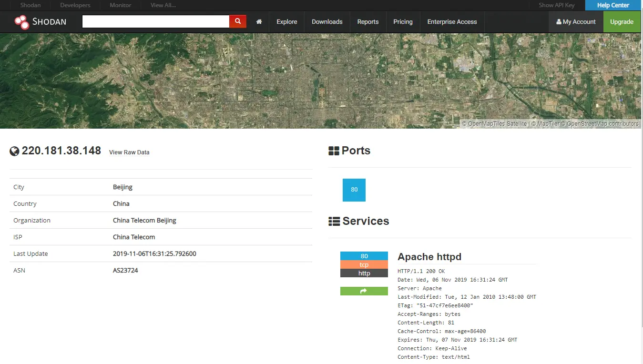The height and width of the screenshot is (364, 643).
Task: Open the OpenMapTiles Satellite attribution link
Action: coord(494,124)
